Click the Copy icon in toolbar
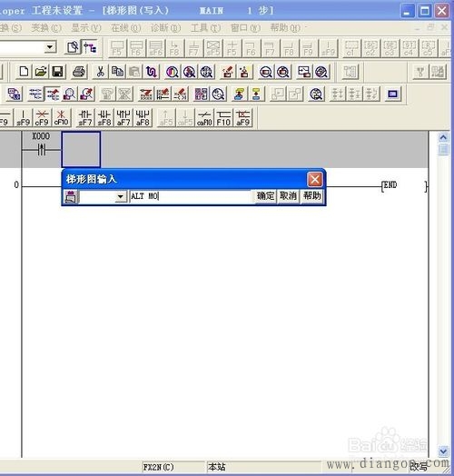 point(117,72)
